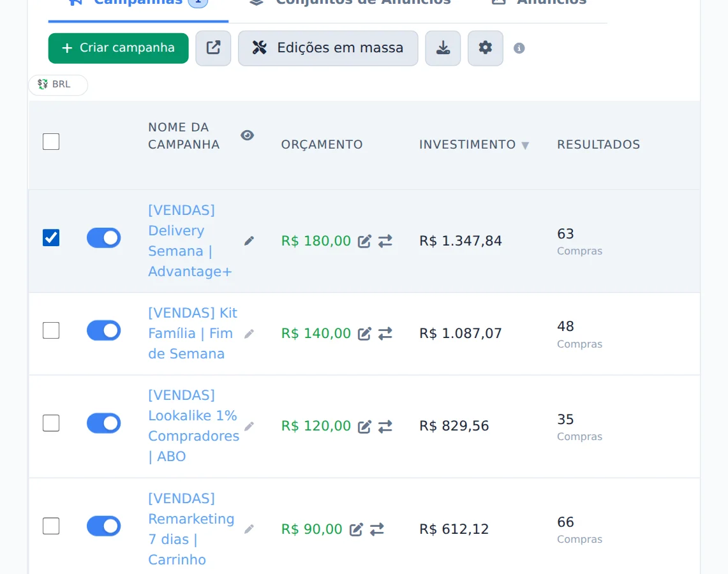Click the 63 Compras result
The width and height of the screenshot is (728, 574).
point(579,241)
